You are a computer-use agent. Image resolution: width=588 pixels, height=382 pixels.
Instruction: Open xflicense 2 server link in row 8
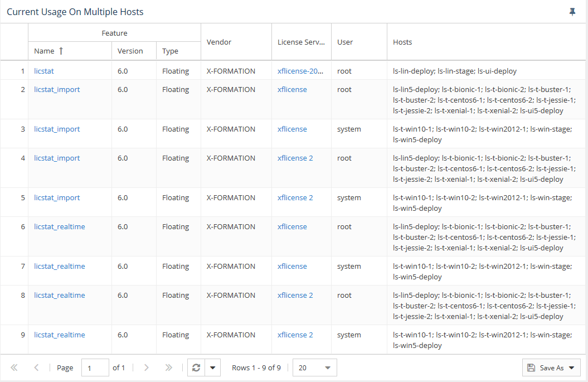click(x=295, y=296)
